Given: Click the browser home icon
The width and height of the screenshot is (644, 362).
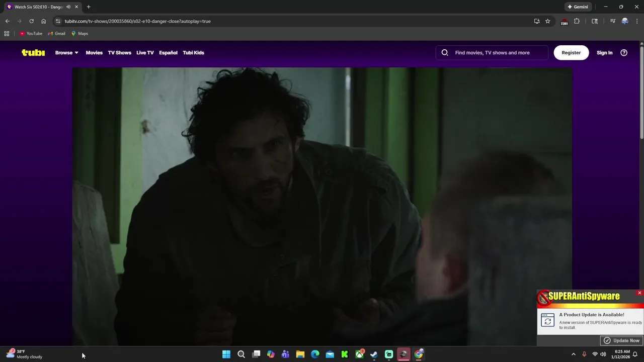Looking at the screenshot, I should tap(43, 21).
